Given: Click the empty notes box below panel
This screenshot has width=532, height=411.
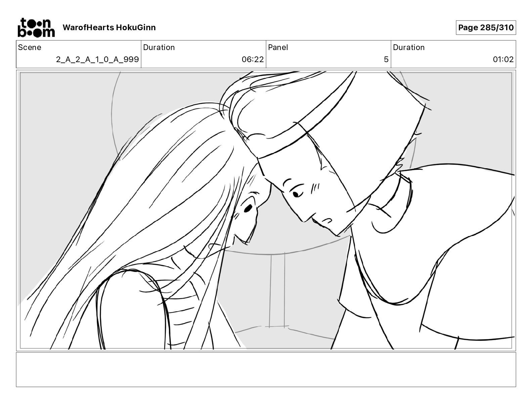Looking at the screenshot, I should [x=266, y=370].
